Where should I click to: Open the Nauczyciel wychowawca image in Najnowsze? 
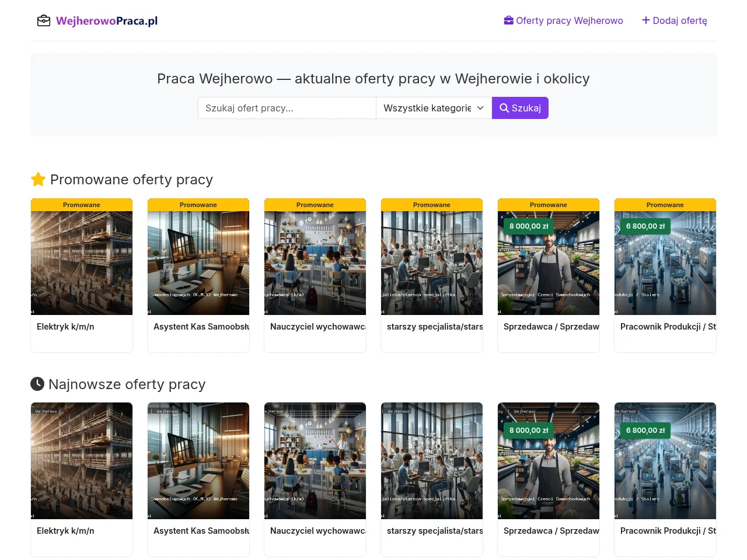315,461
